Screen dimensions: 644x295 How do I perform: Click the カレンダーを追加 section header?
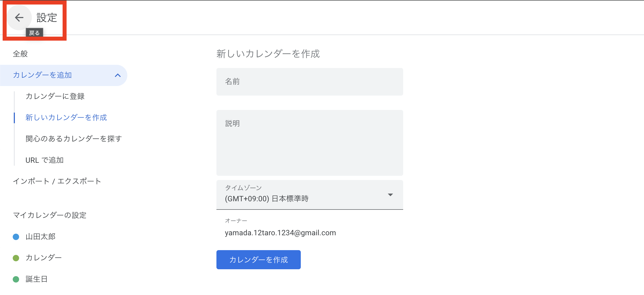pyautogui.click(x=42, y=75)
